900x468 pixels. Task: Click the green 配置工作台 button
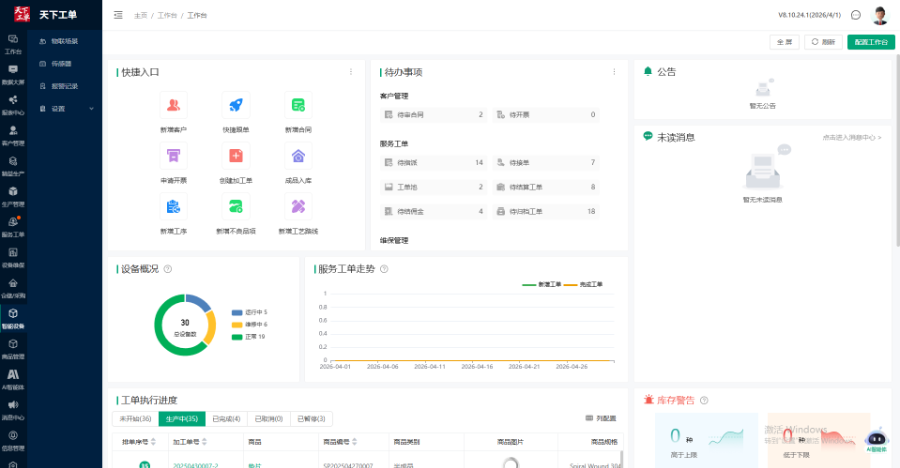click(x=870, y=42)
